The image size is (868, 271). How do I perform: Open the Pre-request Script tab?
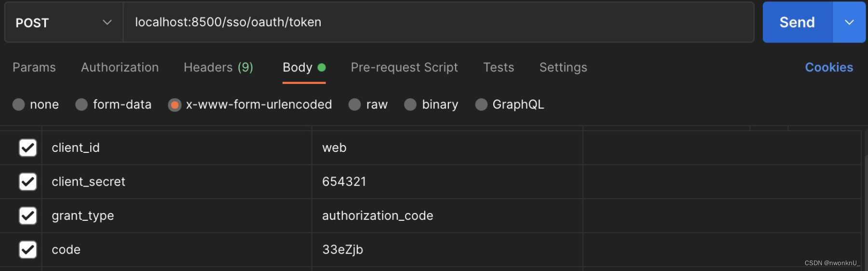pos(404,67)
